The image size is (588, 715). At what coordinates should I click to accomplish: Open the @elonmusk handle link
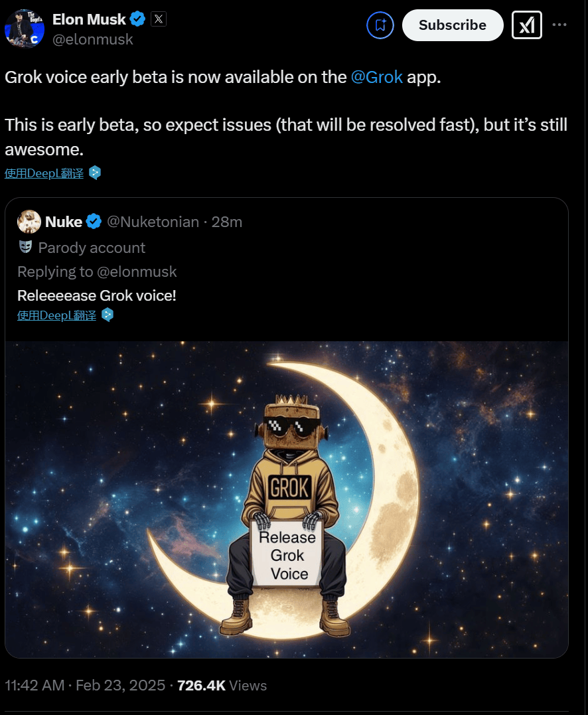(93, 40)
